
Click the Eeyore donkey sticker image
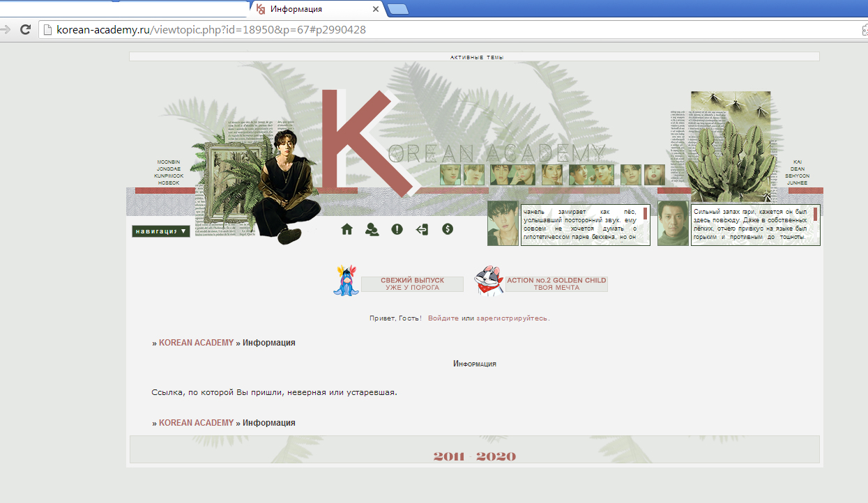coord(345,281)
